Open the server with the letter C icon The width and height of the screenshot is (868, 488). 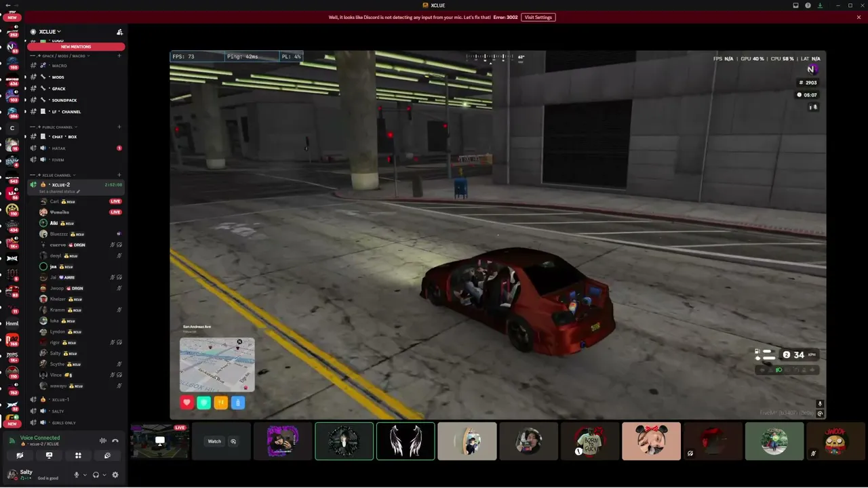pos(12,127)
